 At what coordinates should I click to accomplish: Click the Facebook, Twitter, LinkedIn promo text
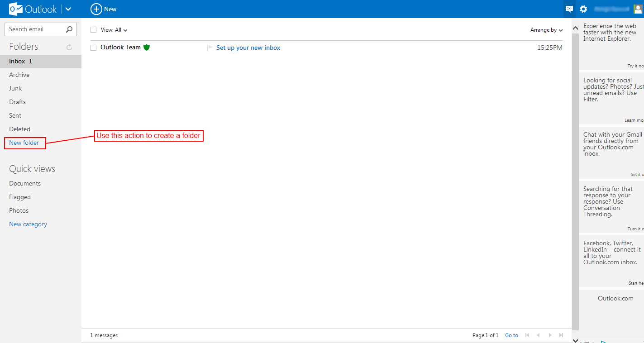pyautogui.click(x=612, y=252)
